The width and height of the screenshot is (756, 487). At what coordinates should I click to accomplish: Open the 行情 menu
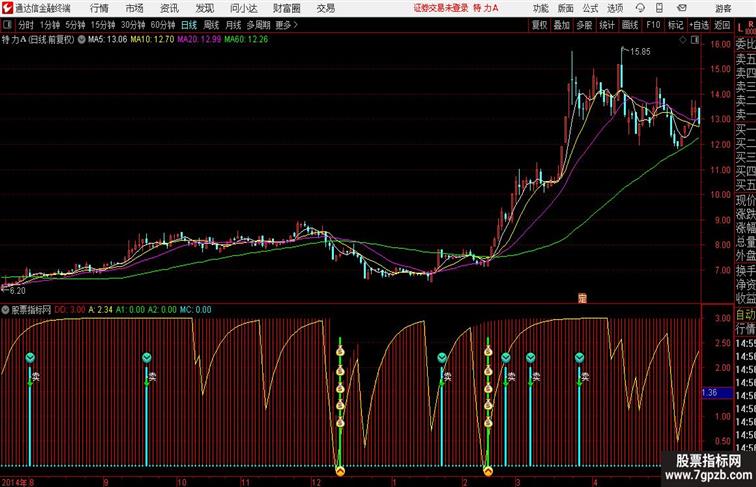tap(99, 8)
